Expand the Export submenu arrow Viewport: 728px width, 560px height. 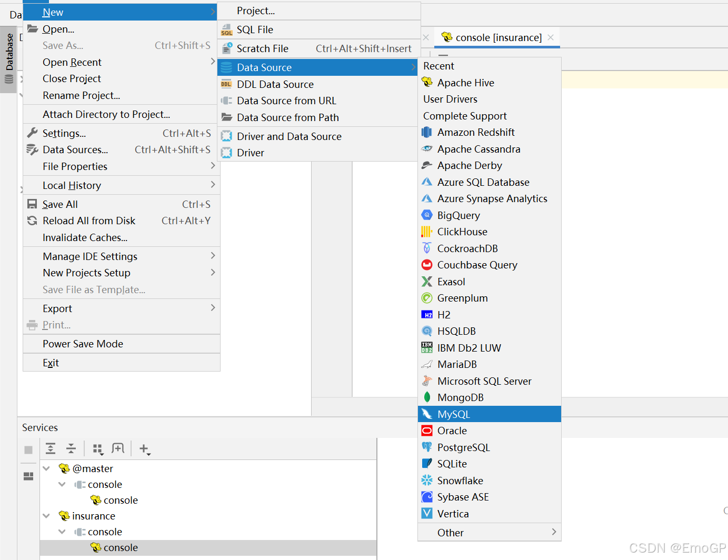click(213, 308)
